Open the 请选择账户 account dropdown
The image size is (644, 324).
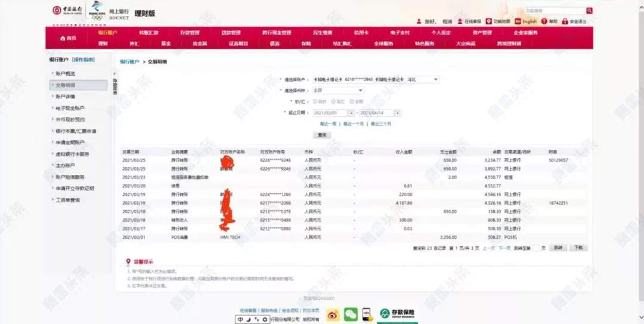point(376,79)
